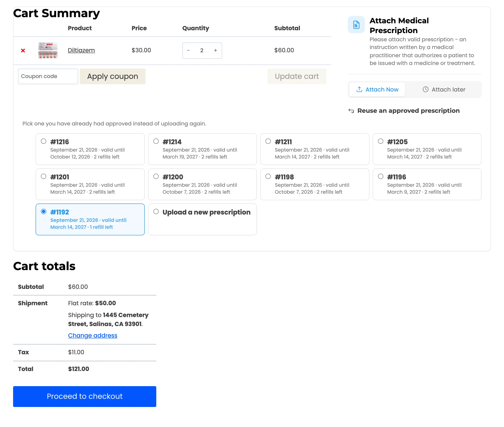Switch to the Attach later tab
Viewport: 504px width, 427px height.
[444, 89]
